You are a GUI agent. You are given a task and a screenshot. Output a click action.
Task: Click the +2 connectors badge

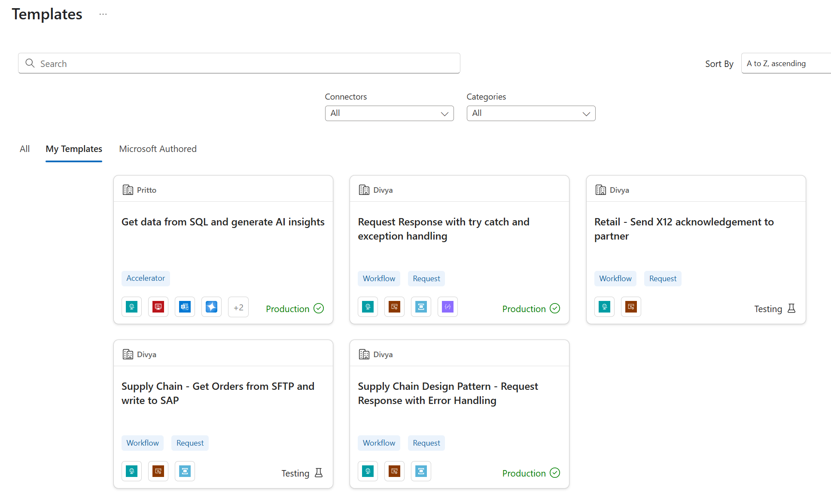point(238,307)
